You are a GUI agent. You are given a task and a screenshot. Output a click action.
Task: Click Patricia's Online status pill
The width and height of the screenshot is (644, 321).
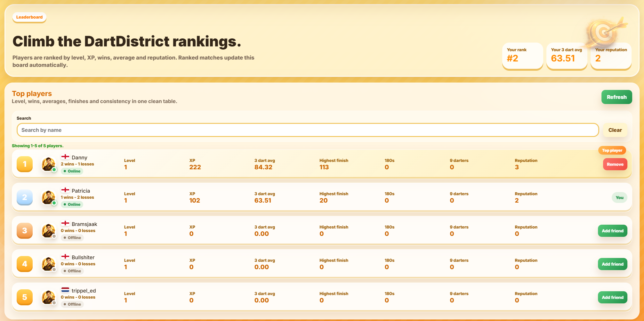(72, 205)
